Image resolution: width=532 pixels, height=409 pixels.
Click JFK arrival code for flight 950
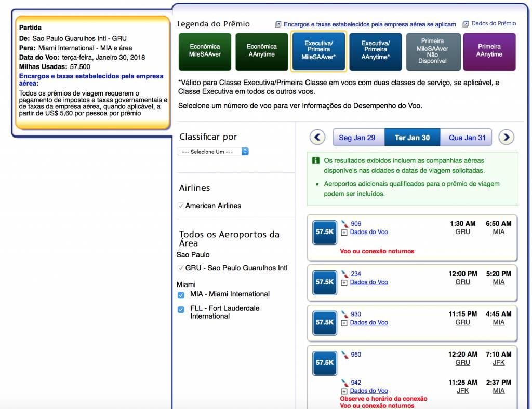tap(499, 363)
